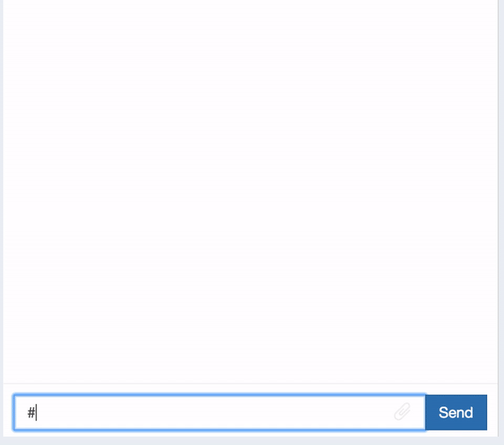
Task: Click inside the text box containing #
Action: point(219,412)
